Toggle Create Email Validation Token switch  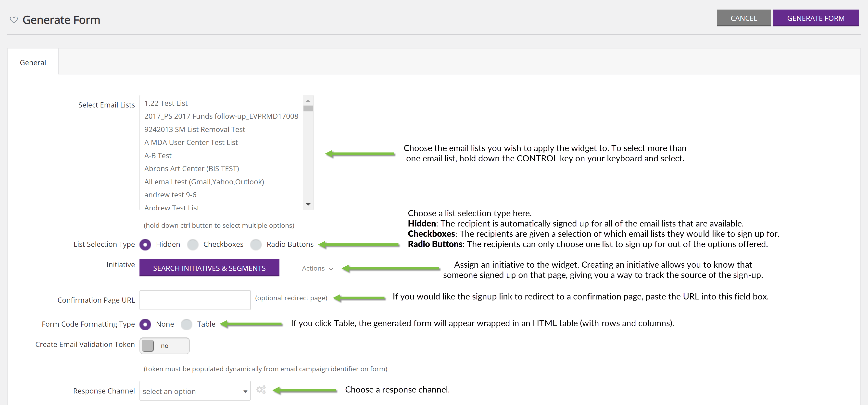164,346
